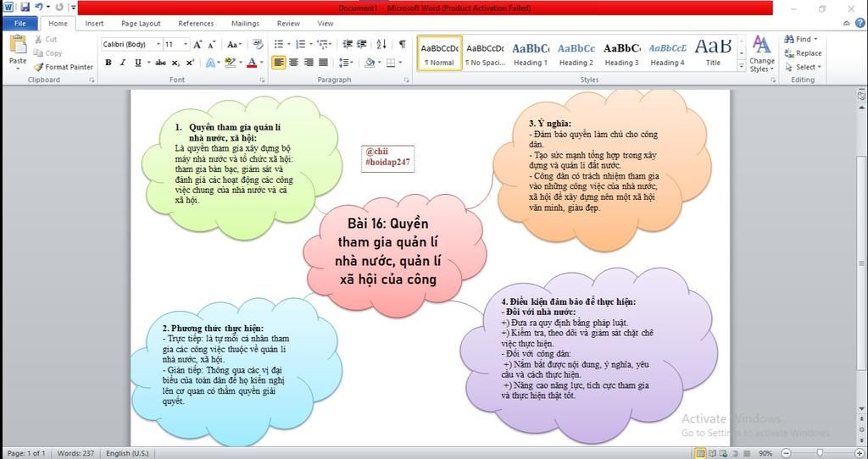Click the Format Painter tool

click(64, 67)
